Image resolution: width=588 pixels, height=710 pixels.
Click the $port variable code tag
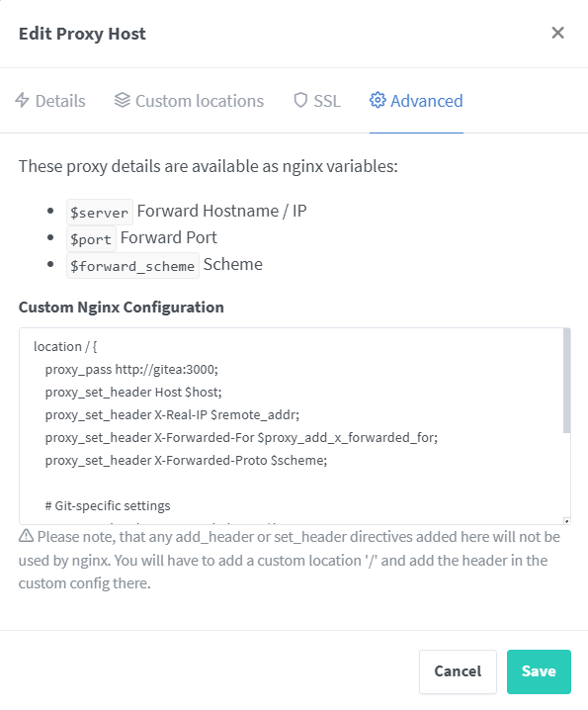tap(91, 238)
